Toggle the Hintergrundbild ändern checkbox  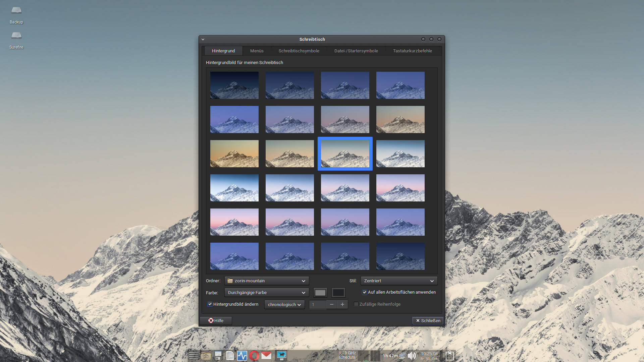pyautogui.click(x=210, y=304)
